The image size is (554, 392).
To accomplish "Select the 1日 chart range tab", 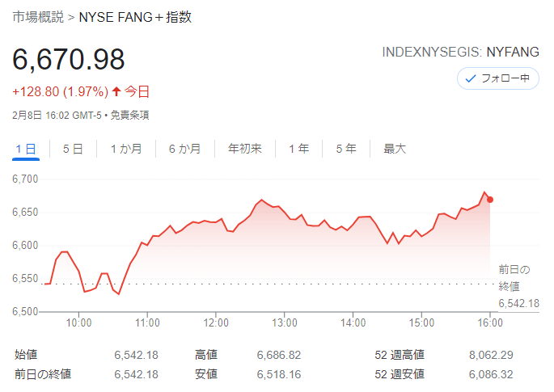I will (x=26, y=149).
